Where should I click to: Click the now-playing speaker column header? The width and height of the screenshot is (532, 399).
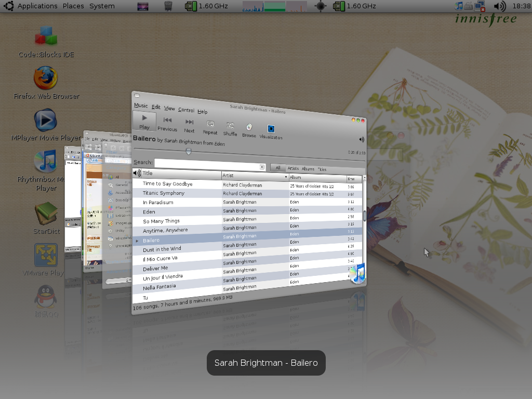click(x=137, y=172)
